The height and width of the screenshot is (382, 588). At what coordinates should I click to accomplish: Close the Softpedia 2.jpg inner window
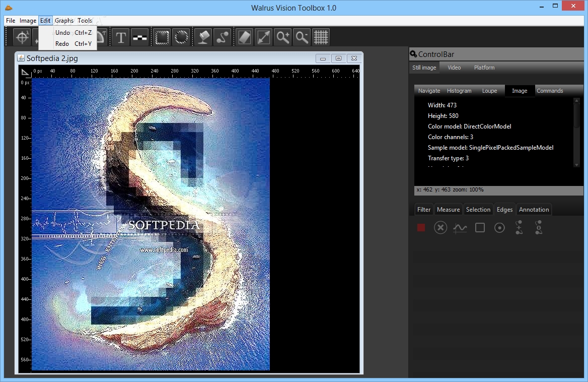click(x=354, y=58)
